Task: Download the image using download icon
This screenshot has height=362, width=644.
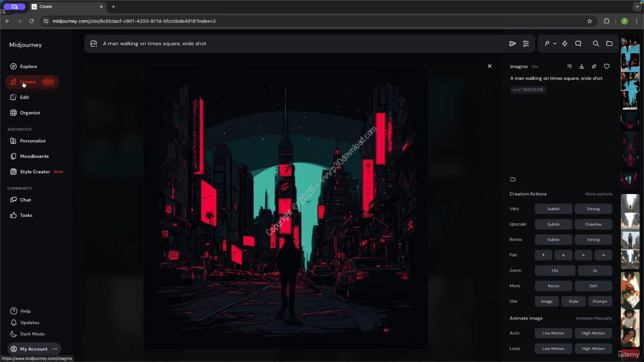Action: point(581,66)
